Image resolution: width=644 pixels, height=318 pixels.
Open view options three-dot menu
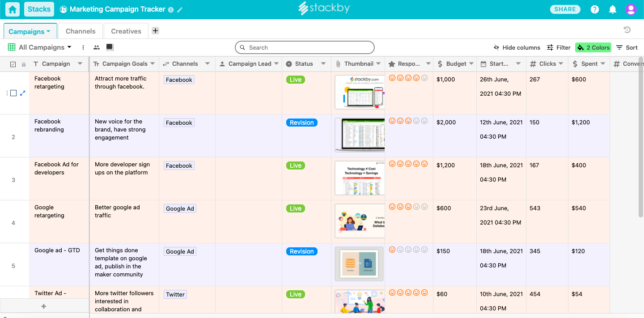click(83, 47)
